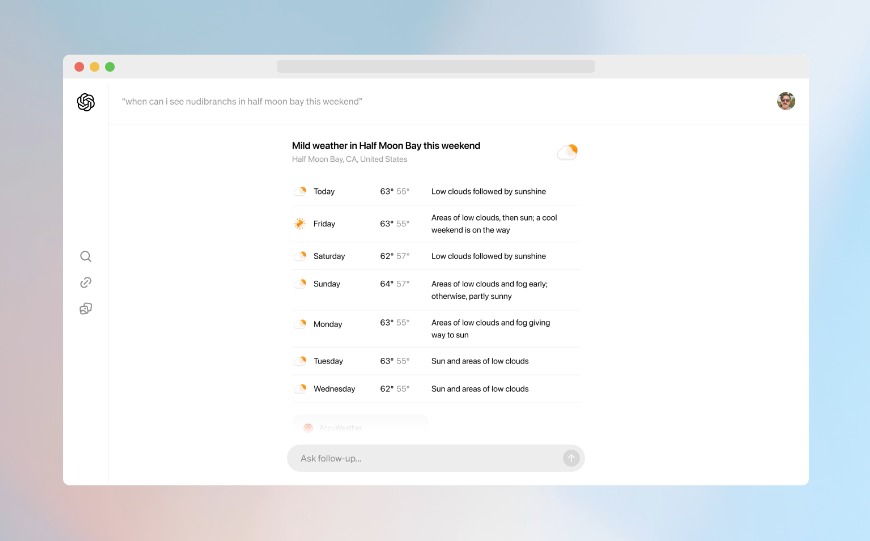This screenshot has height=541, width=870.
Task: Click the large partly cloudy header icon
Action: [568, 151]
